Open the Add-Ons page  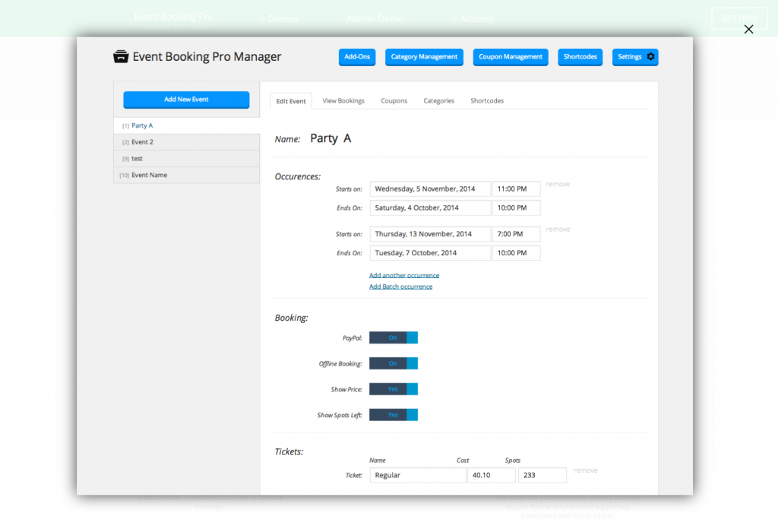(x=357, y=57)
